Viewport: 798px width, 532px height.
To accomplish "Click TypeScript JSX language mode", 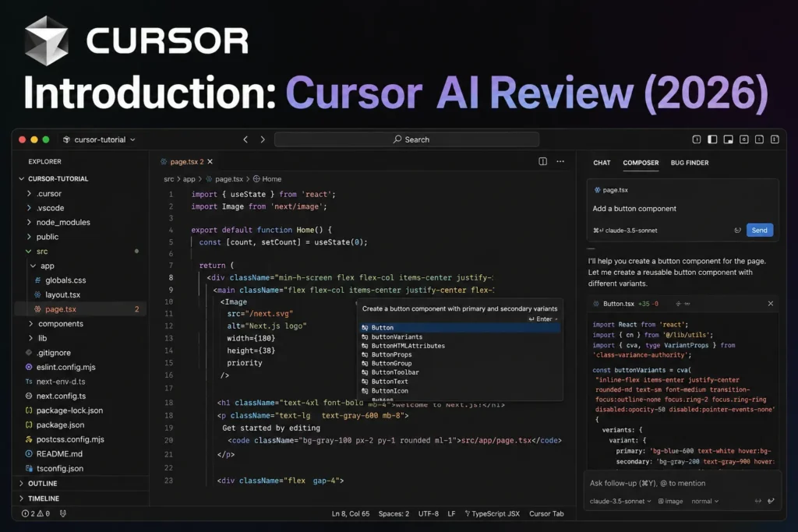I will 493,513.
